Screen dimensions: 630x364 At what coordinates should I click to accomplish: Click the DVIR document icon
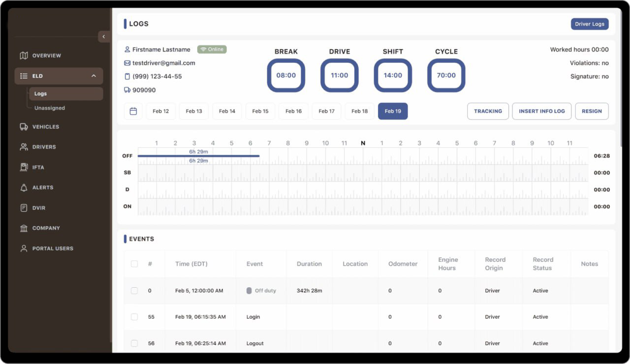[x=24, y=208]
